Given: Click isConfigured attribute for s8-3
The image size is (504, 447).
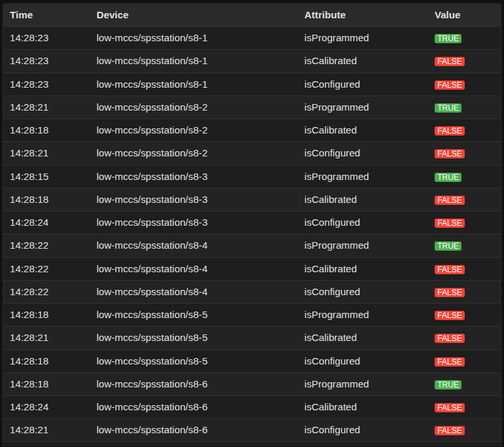Looking at the screenshot, I should [332, 223].
